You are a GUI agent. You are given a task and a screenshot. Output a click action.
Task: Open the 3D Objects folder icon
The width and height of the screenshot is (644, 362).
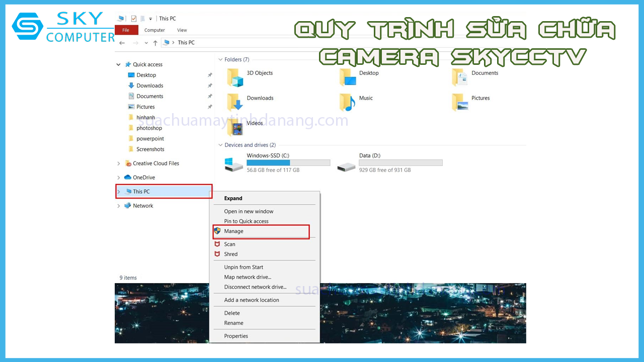click(x=235, y=78)
